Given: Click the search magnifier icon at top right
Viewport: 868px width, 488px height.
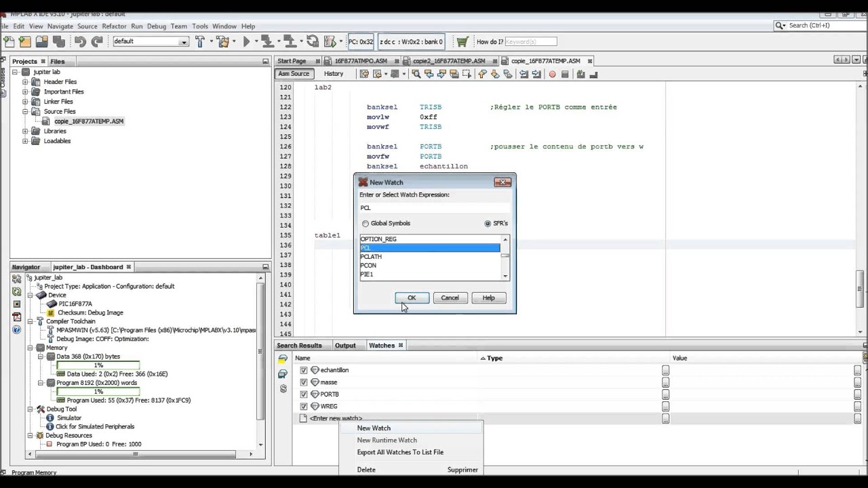Looking at the screenshot, I should pos(780,25).
